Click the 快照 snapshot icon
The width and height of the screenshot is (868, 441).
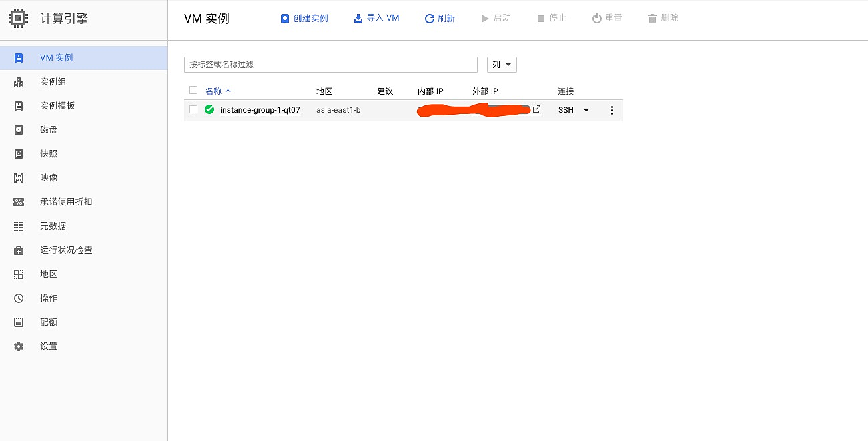click(19, 154)
